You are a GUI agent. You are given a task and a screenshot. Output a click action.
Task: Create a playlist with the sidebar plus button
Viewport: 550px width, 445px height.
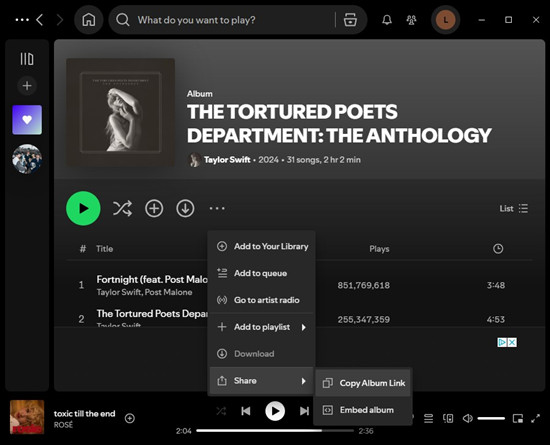[27, 86]
